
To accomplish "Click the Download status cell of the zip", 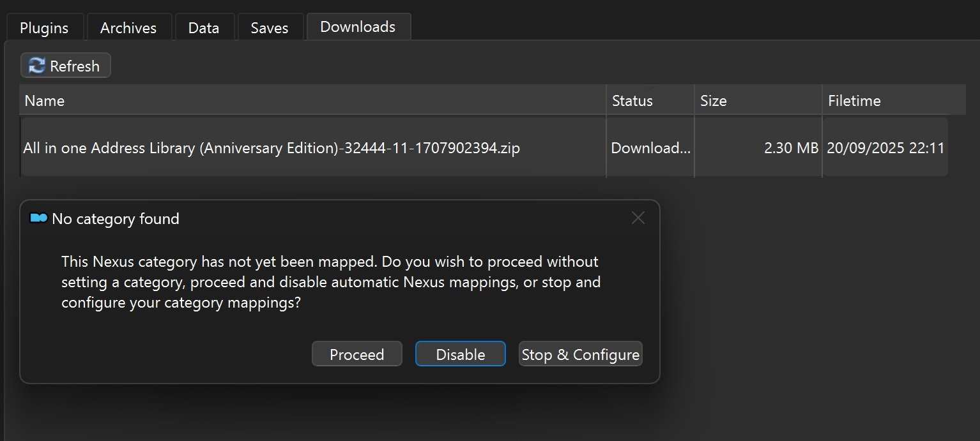I will [650, 148].
